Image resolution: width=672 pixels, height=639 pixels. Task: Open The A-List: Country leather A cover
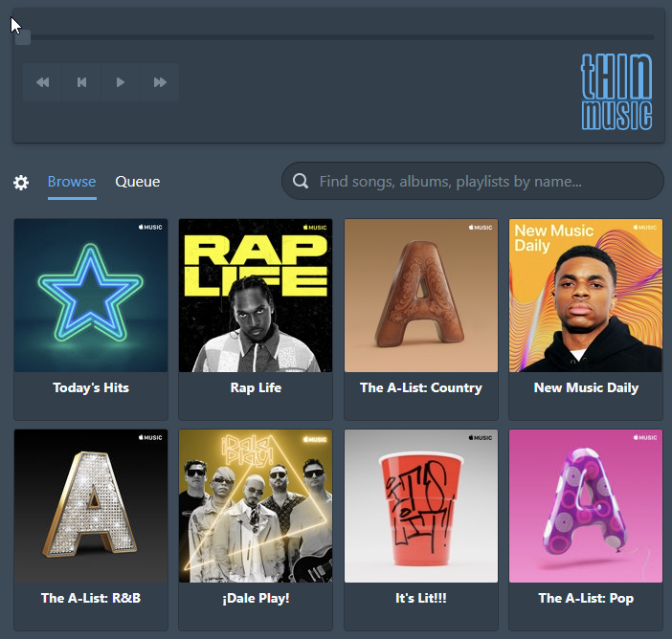pos(421,296)
